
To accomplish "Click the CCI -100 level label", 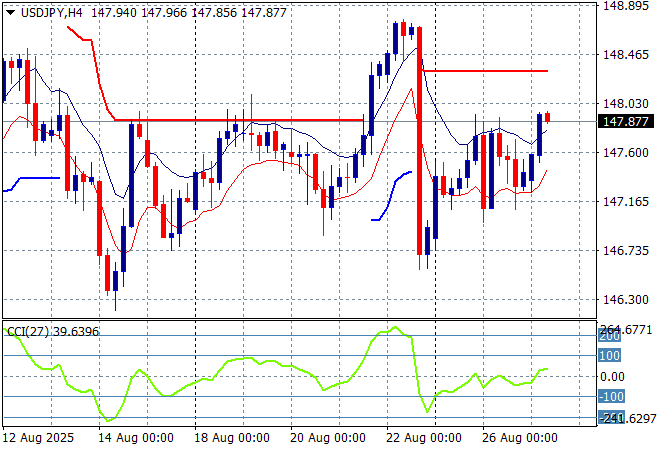I will 612,397.
